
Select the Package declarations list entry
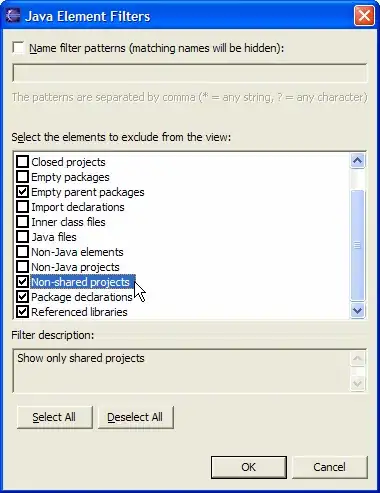[82, 297]
